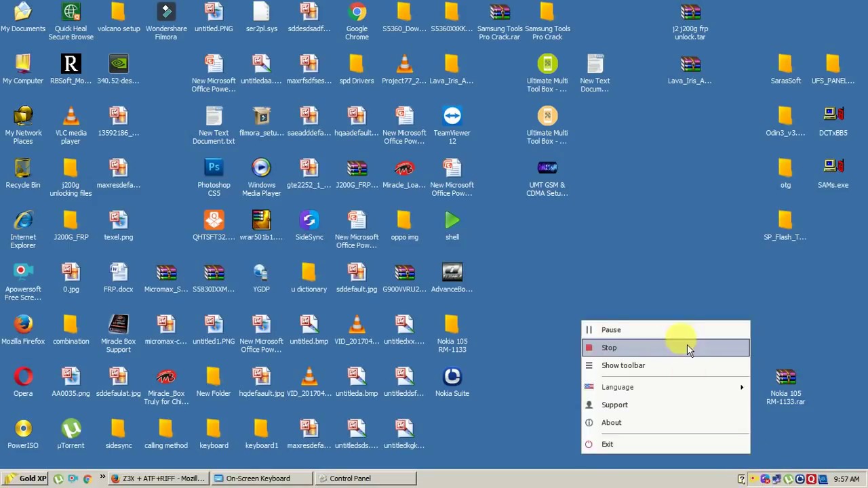
Task: Click the system clock showing 9:57 AM
Action: 846,479
